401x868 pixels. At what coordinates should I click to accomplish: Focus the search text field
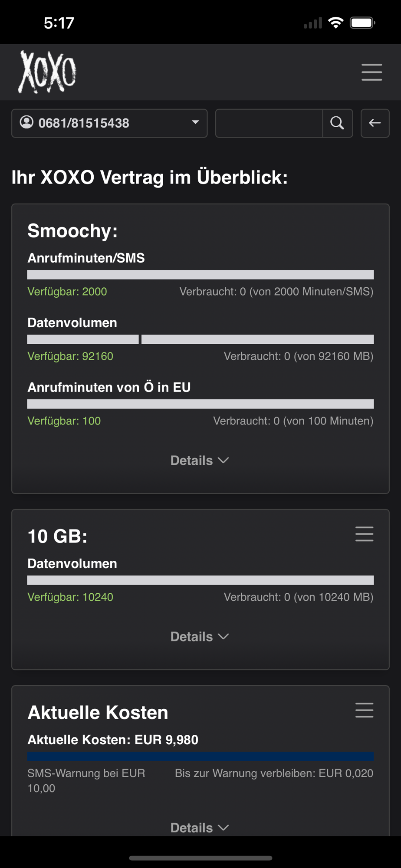tap(269, 123)
